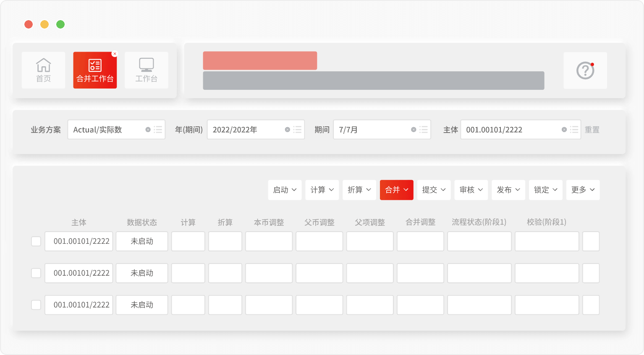Expand the 启动 dropdown
Screen dimensions: 644x355
(285, 190)
